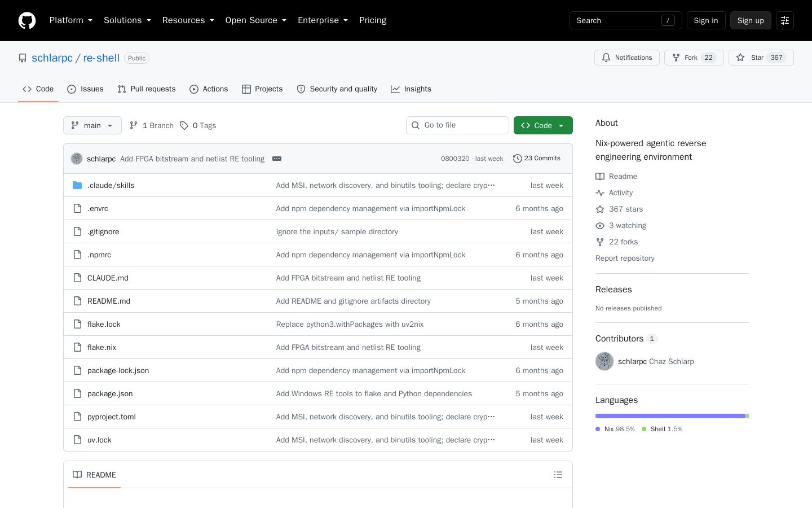Open the Issues tab
Screen dimensions: 812x508
point(85,89)
